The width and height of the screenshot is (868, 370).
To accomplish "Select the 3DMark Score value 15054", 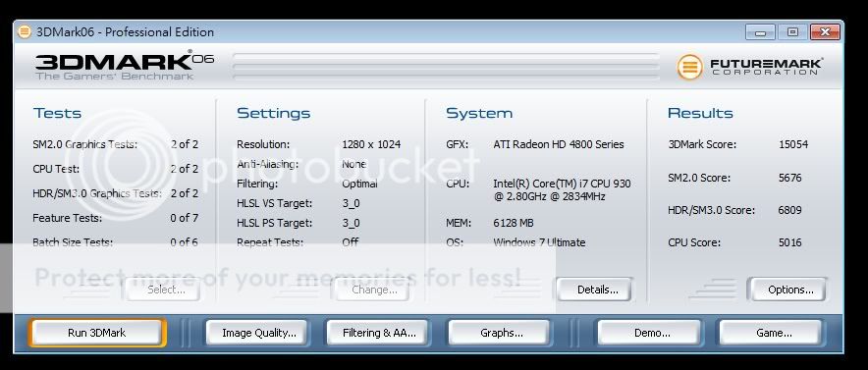I will [793, 144].
